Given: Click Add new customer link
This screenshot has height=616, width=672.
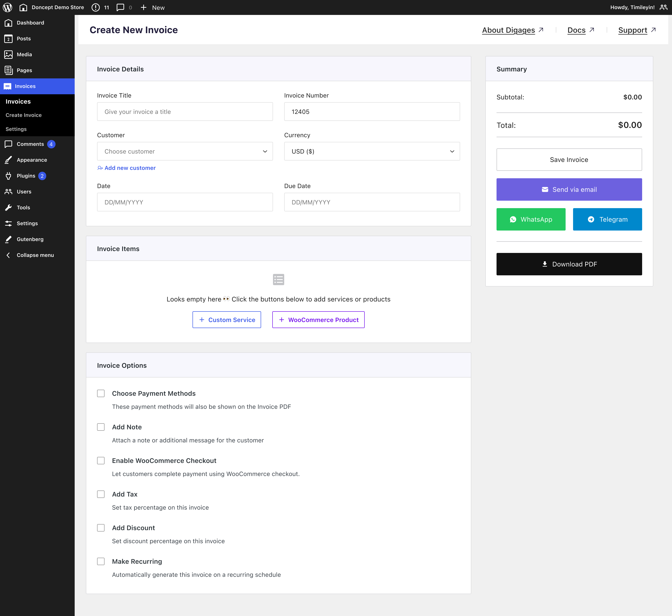Looking at the screenshot, I should pyautogui.click(x=130, y=168).
